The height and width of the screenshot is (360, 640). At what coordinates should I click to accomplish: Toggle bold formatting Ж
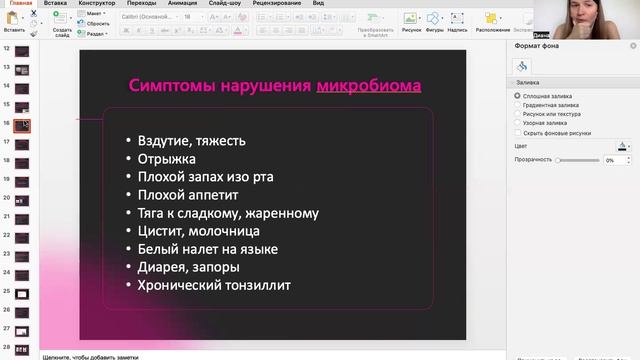126,31
